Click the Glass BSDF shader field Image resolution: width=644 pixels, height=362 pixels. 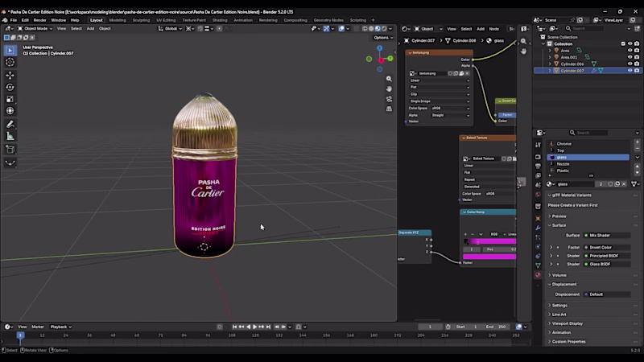click(x=607, y=265)
